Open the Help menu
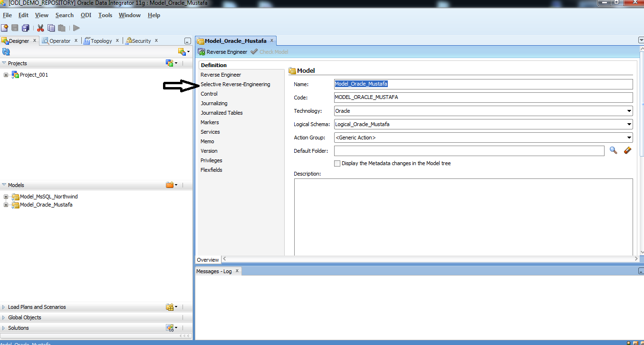 pos(154,15)
